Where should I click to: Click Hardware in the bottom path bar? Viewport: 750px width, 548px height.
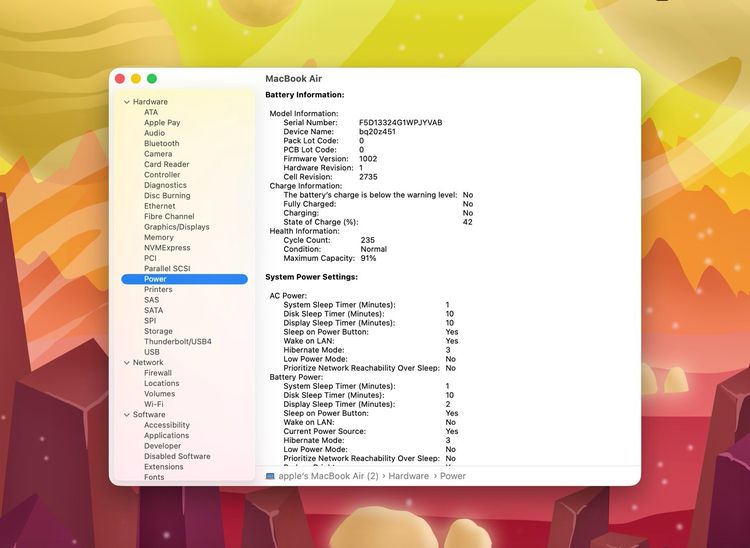pos(408,476)
